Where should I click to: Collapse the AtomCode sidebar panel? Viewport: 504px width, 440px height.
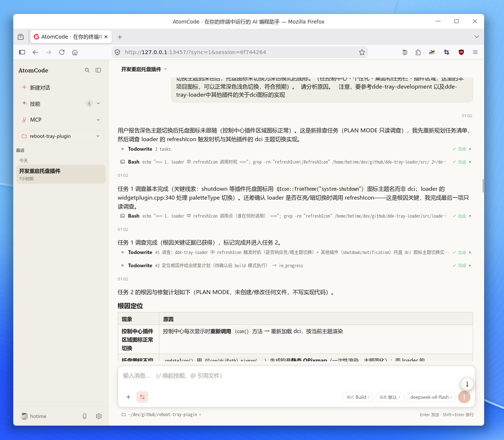tap(98, 70)
